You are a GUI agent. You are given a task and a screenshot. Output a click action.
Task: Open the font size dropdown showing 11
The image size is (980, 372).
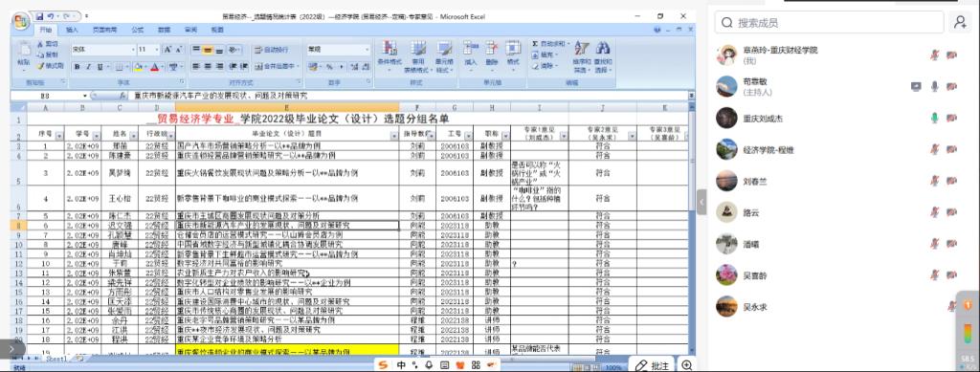pos(158,50)
